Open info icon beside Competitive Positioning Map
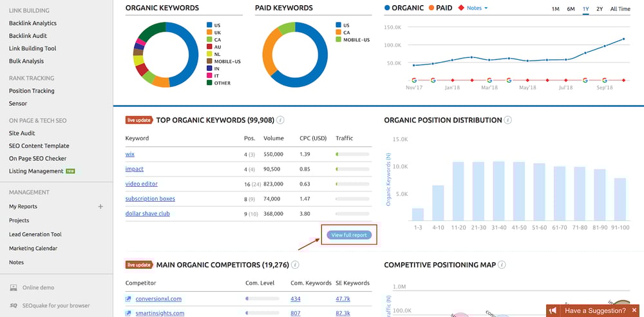This screenshot has width=644, height=317. 502,265
